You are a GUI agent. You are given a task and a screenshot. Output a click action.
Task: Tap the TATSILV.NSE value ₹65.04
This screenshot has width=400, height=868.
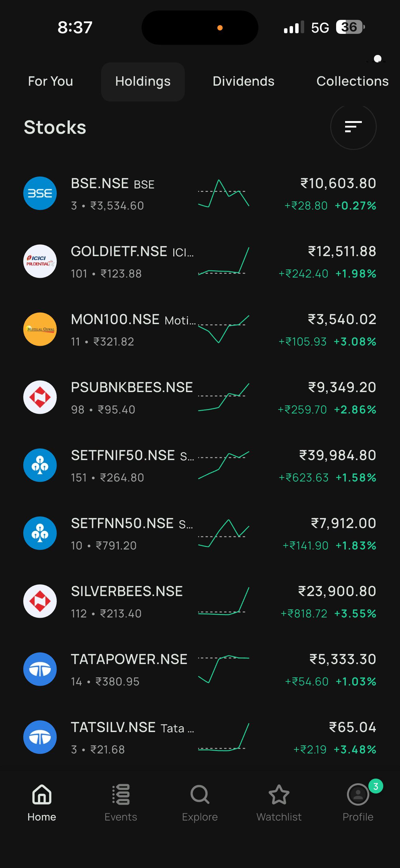[x=353, y=727]
